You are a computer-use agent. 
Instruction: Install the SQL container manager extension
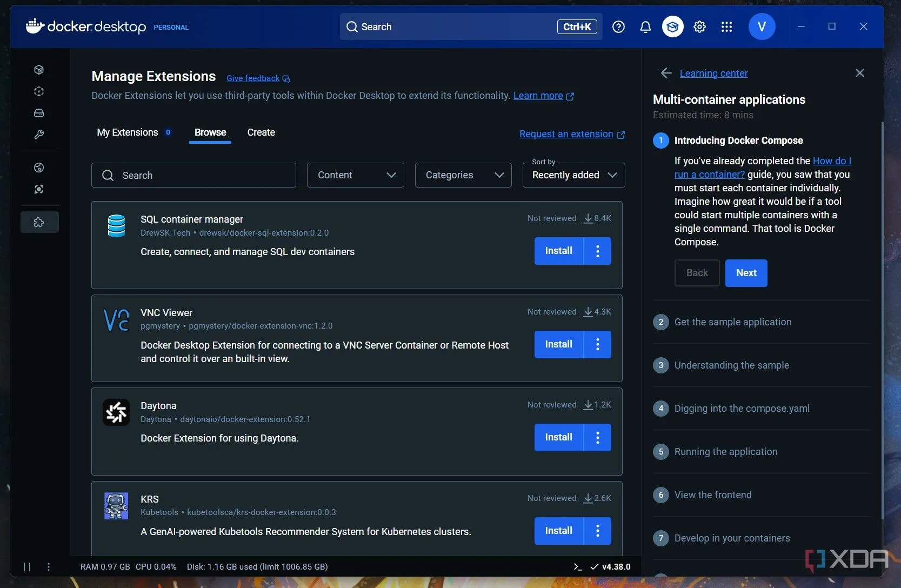(558, 251)
